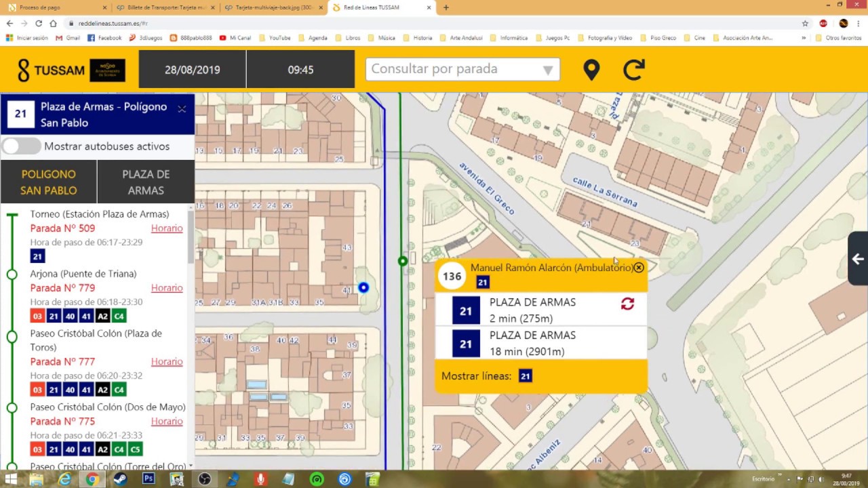The image size is (868, 488).
Task: Open the Windows Start menu
Action: (x=11, y=479)
